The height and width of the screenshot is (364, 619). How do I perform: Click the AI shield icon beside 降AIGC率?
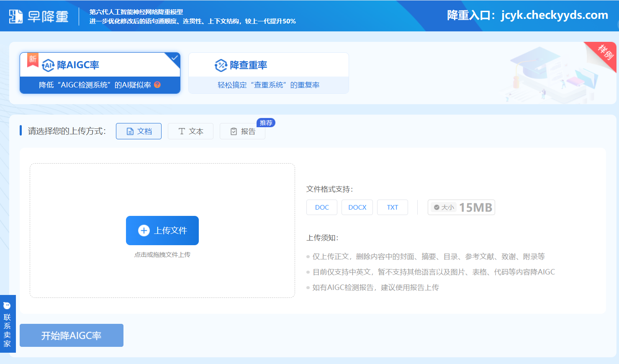[x=49, y=65]
